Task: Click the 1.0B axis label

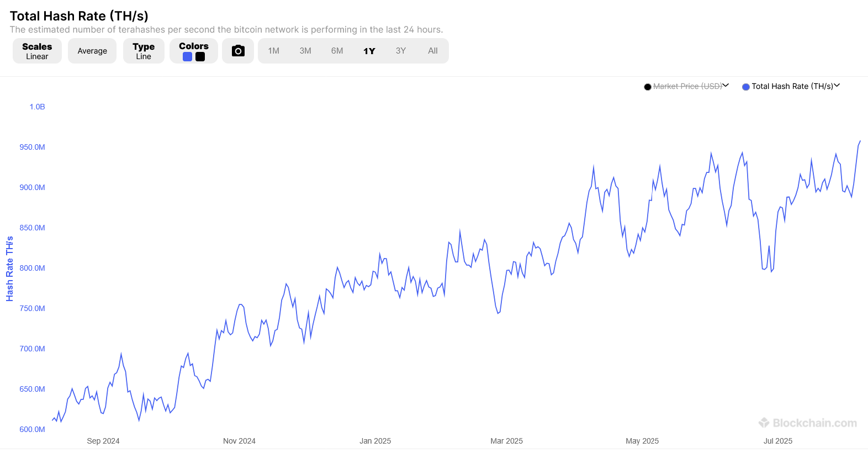Action: tap(38, 107)
